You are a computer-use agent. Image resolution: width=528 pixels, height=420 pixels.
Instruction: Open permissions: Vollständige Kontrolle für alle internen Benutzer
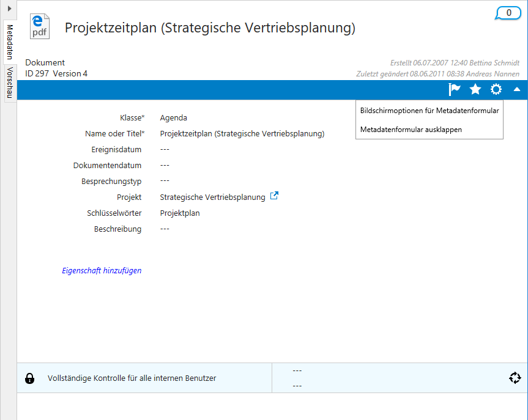132,378
